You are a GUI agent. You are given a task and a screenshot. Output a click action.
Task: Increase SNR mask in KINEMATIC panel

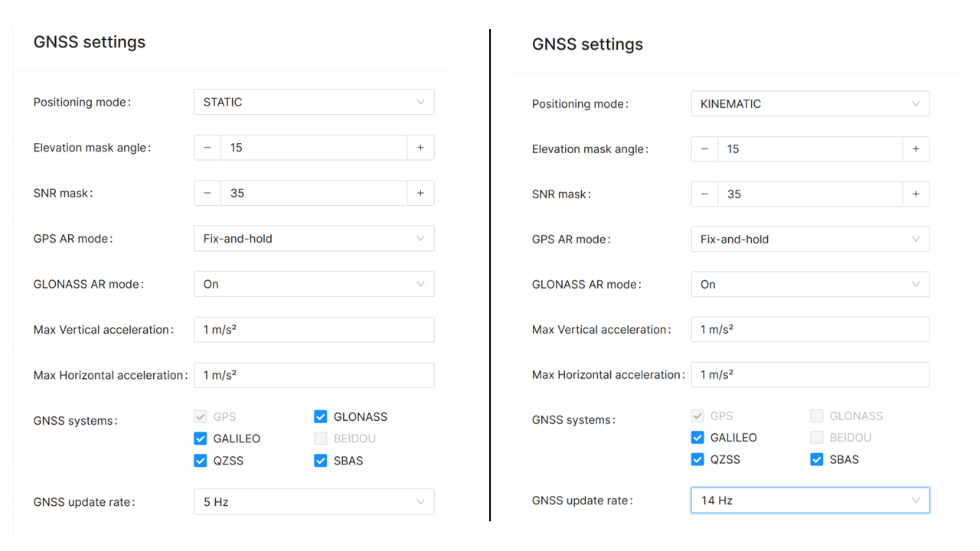coord(916,194)
